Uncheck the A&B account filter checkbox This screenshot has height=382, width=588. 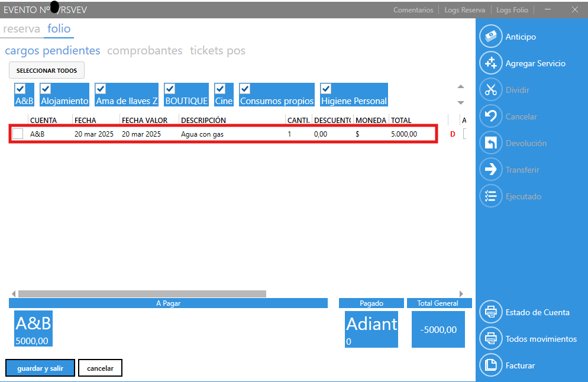(20, 89)
